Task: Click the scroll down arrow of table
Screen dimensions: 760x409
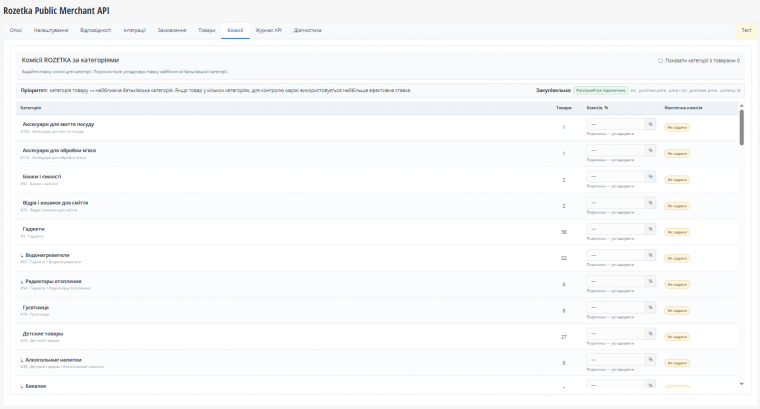Action: point(741,384)
